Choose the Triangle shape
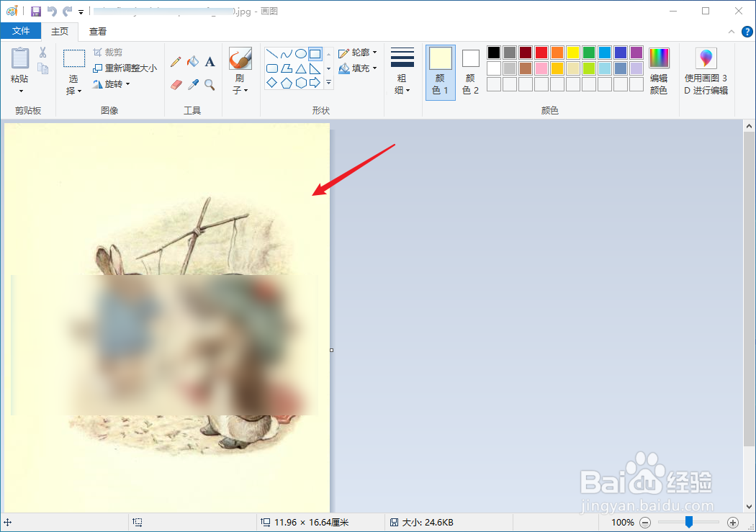This screenshot has height=532, width=756. point(301,68)
